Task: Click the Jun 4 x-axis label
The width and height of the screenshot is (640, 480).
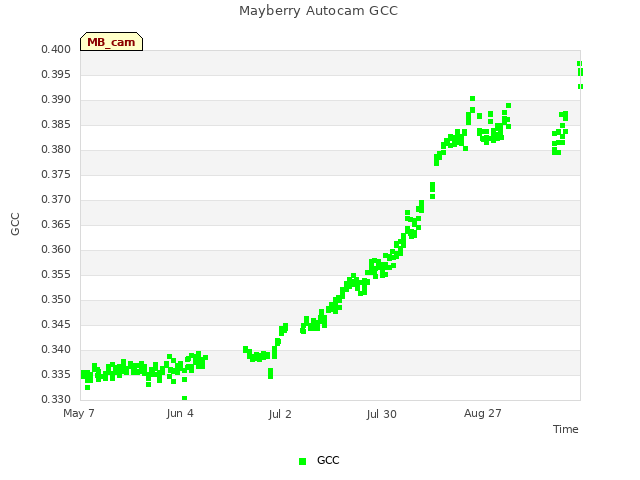Action: coord(180,413)
